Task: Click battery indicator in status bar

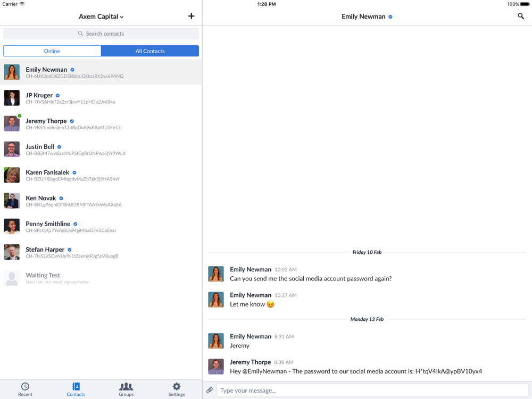Action: (x=525, y=4)
